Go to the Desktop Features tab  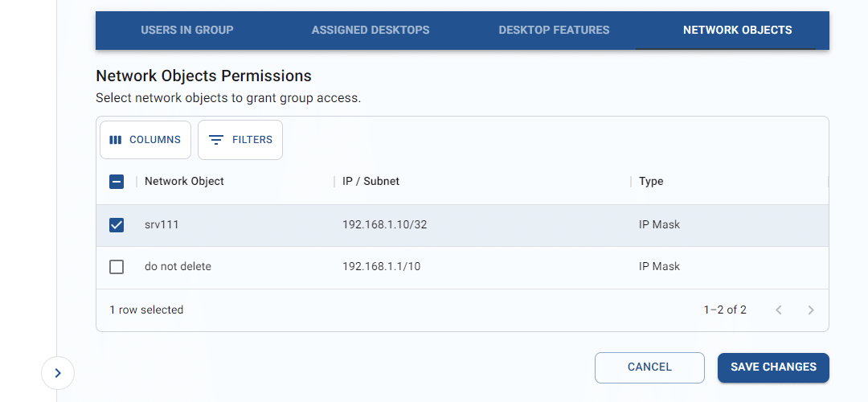click(554, 30)
